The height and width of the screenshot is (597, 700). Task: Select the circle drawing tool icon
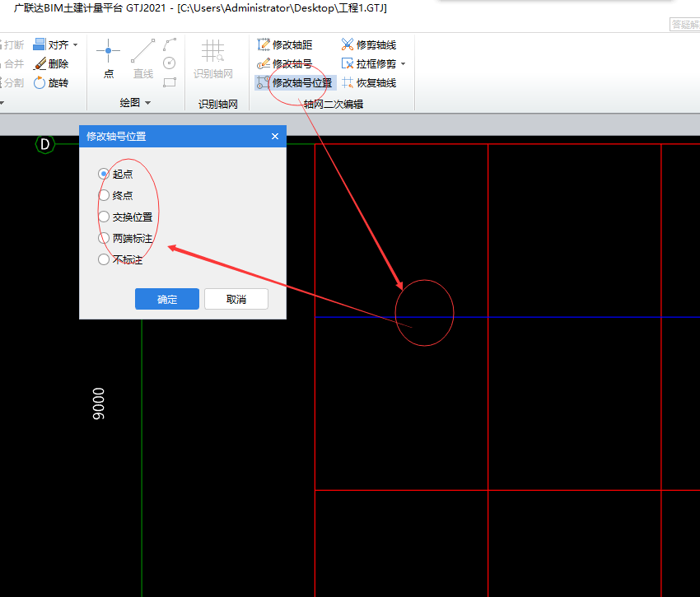[x=169, y=63]
